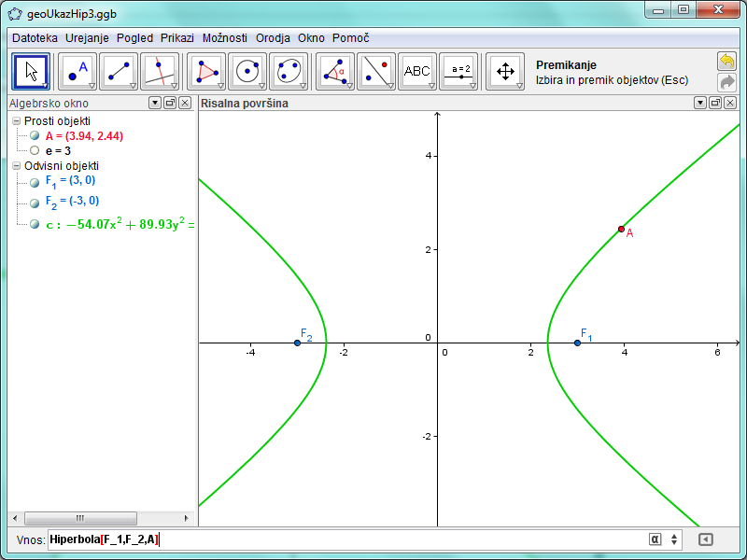The image size is (747, 560).
Task: Pick the Polygon tool
Action: click(x=206, y=71)
